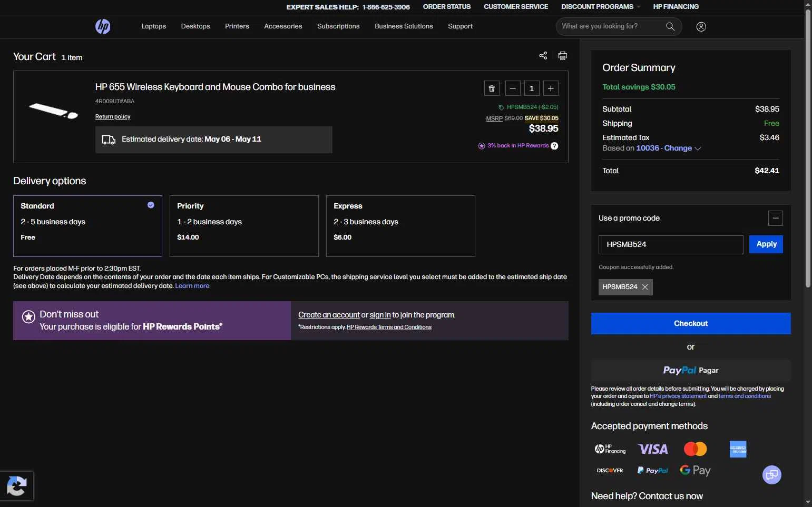Go to Order Status
Viewport: 812px width, 507px height.
(x=447, y=7)
